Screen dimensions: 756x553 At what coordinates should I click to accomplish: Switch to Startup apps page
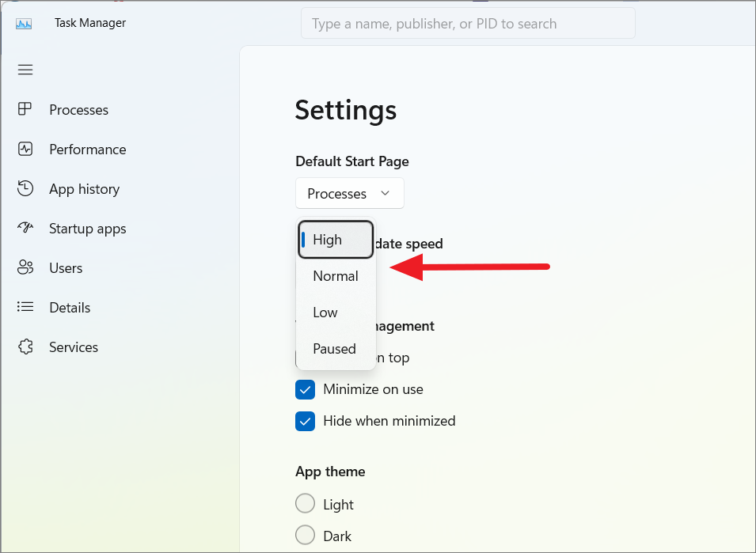(88, 229)
